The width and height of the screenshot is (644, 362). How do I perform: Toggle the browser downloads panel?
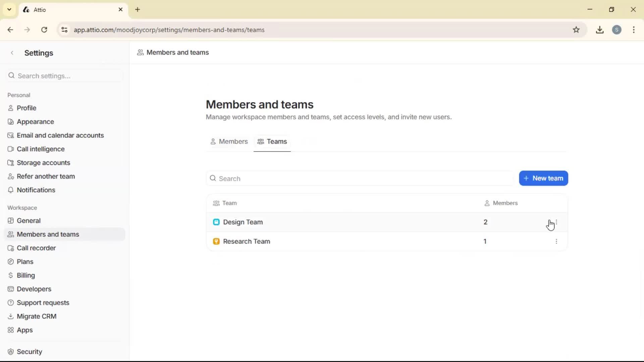click(x=600, y=29)
